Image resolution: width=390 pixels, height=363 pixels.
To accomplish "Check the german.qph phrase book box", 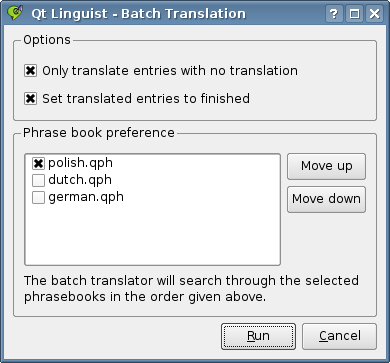I will [x=38, y=198].
